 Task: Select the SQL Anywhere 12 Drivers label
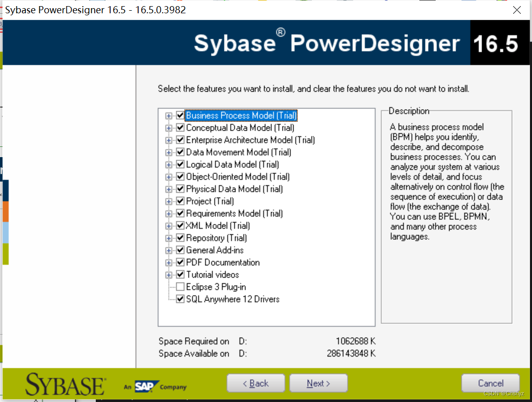pos(233,299)
